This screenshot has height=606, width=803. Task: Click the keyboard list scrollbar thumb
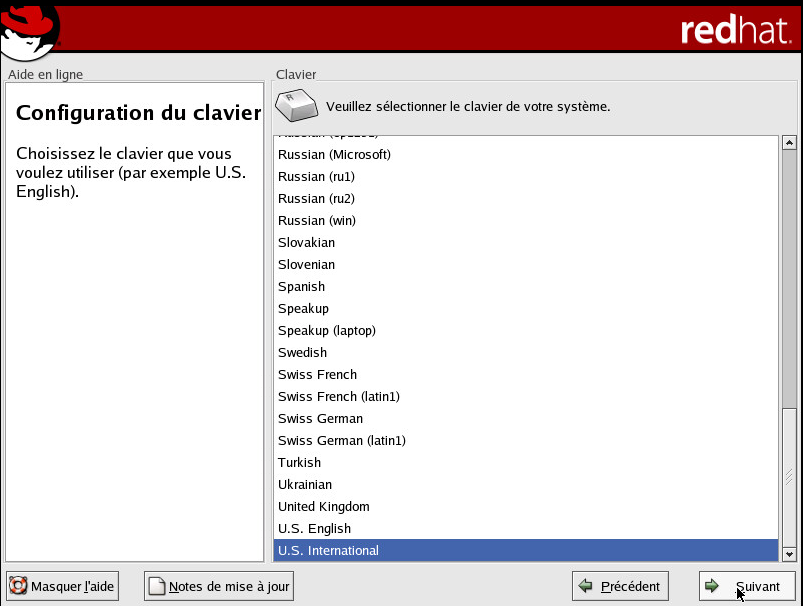coord(789,477)
